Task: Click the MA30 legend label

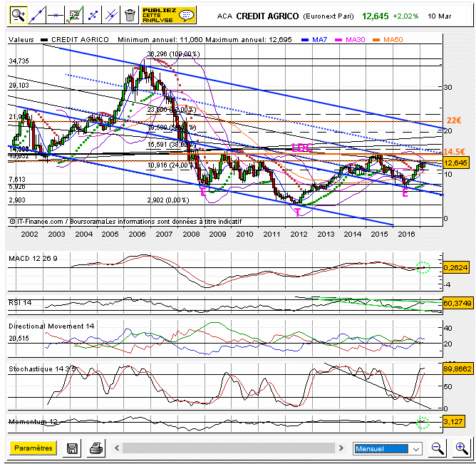Action: (x=355, y=40)
